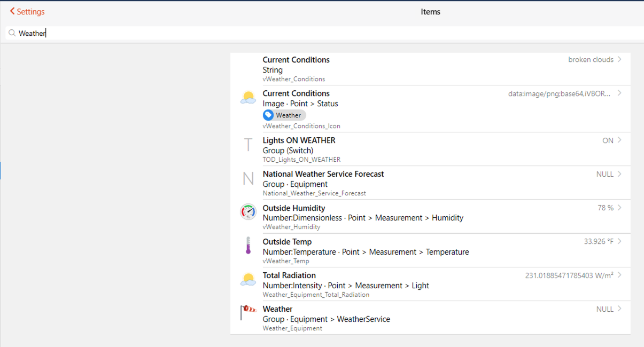This screenshot has width=644, height=347.
Task: Open the Outside Humidity item title
Action: pos(293,208)
